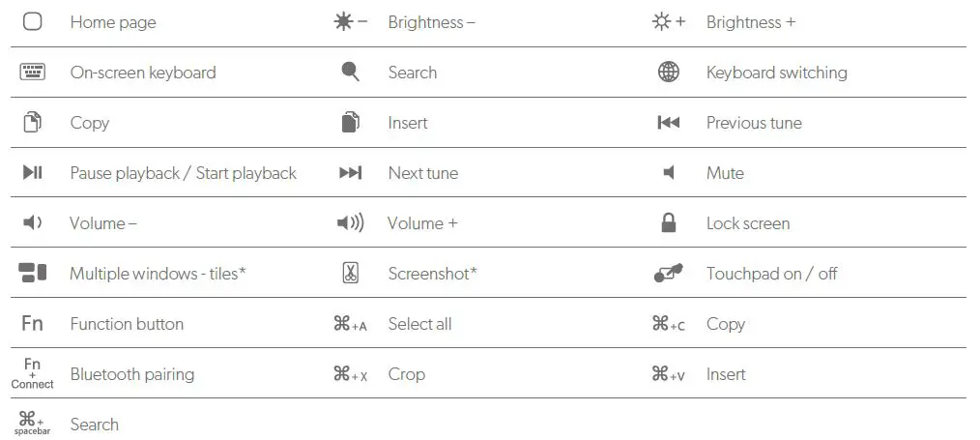
Task: Click the Lock screen padlock icon
Action: 668,222
